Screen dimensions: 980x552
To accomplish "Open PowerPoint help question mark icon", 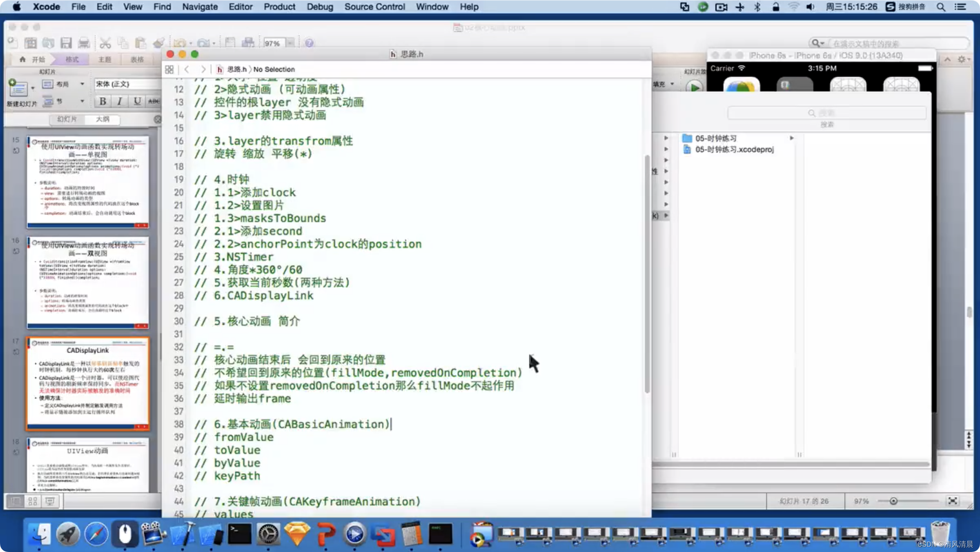I will (309, 43).
